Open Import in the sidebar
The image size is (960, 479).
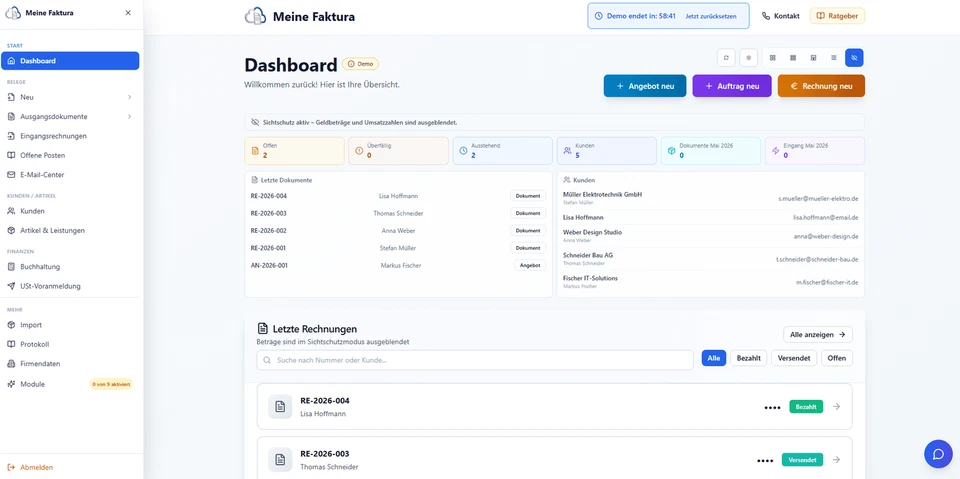[x=70, y=325]
